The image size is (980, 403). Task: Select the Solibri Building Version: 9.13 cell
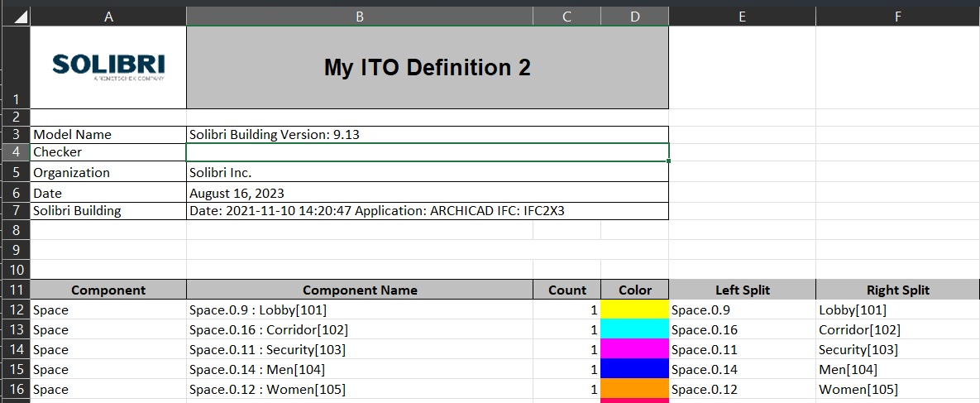pos(428,135)
